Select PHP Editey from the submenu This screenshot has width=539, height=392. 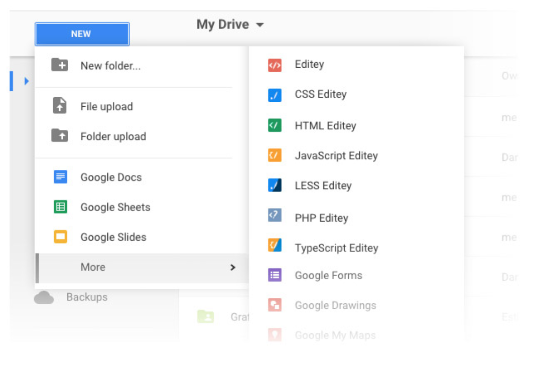(x=321, y=218)
